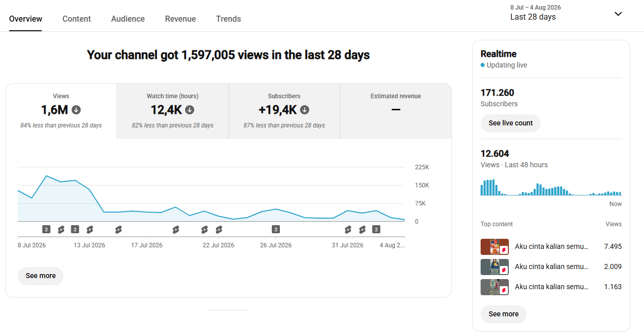
Task: Click the down-arrow icon beside 1,6M views
Action: [76, 110]
